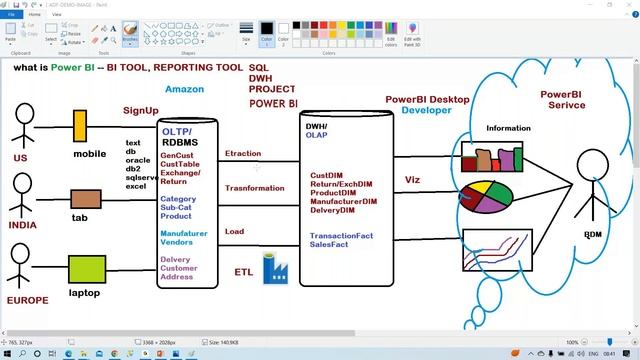
Task: Collapse the ribbon with chevron arrow
Action: [627, 14]
